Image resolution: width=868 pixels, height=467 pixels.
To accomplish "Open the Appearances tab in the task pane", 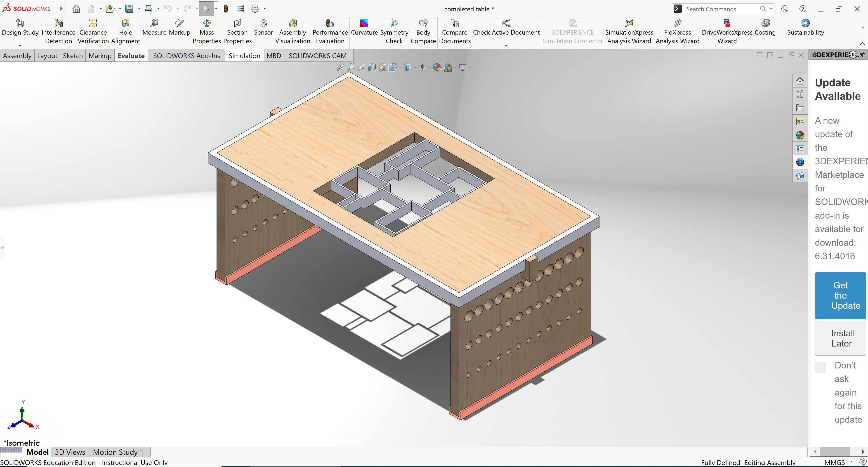I will click(800, 135).
